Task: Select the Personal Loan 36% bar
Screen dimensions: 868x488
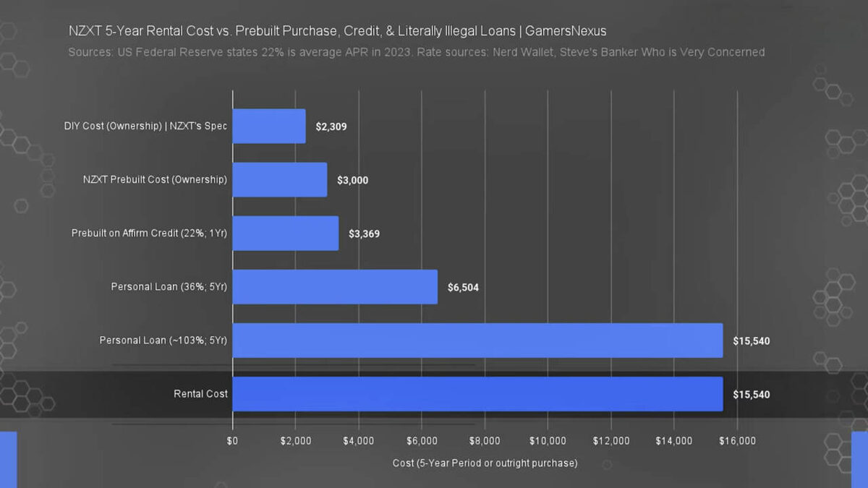Action: coord(335,287)
